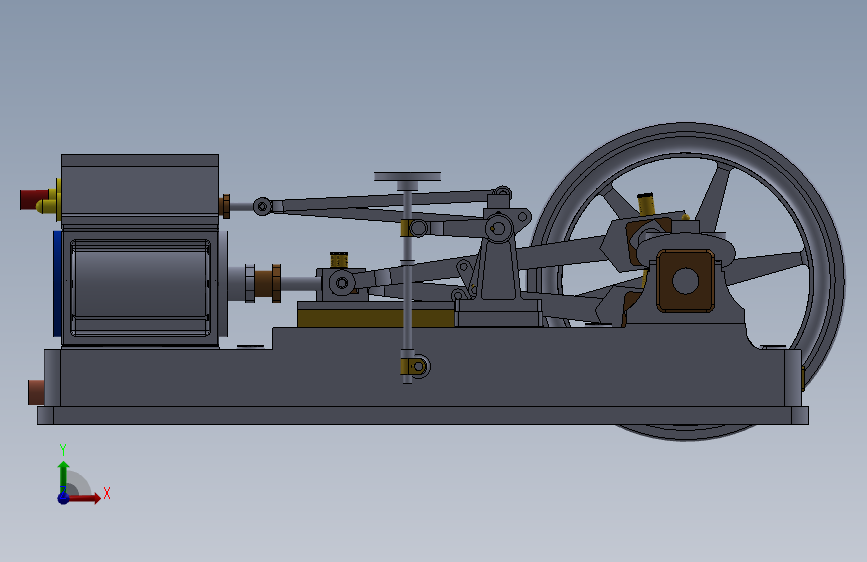Viewport: 867px width, 562px height.
Task: Select the steam cylinder cover panel
Action: [140, 287]
